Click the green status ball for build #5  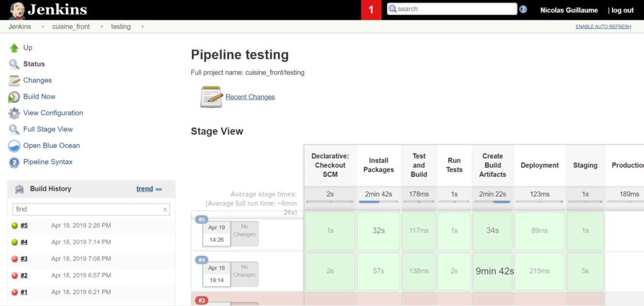pyautogui.click(x=14, y=226)
